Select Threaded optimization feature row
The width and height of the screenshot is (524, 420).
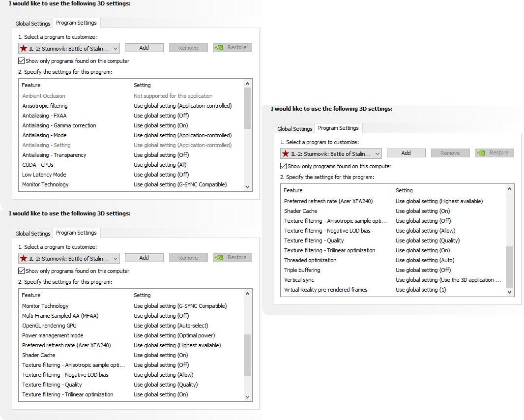pos(393,260)
